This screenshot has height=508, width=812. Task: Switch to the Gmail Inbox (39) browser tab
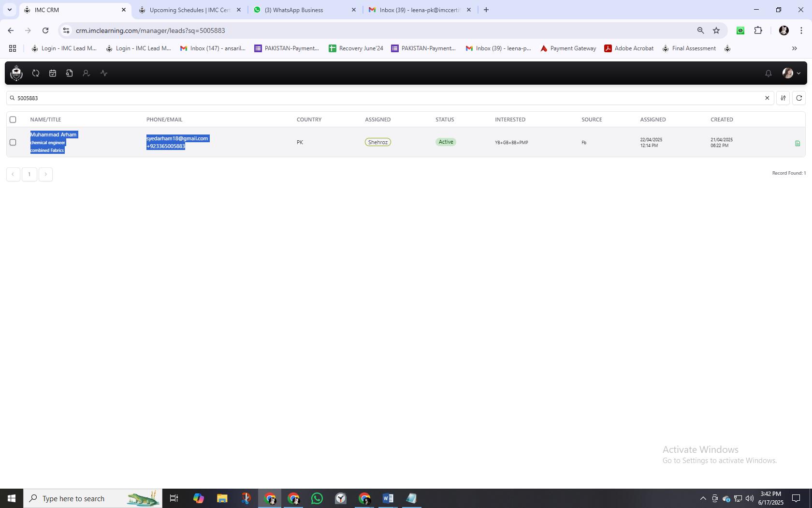coord(420,10)
